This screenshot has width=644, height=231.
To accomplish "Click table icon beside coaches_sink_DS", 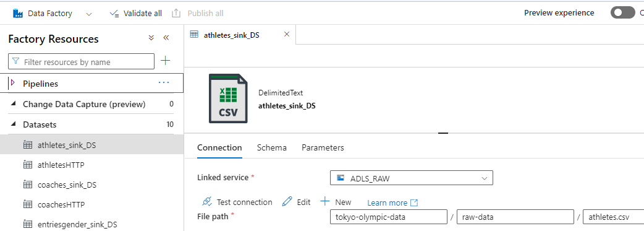I will (x=28, y=185).
